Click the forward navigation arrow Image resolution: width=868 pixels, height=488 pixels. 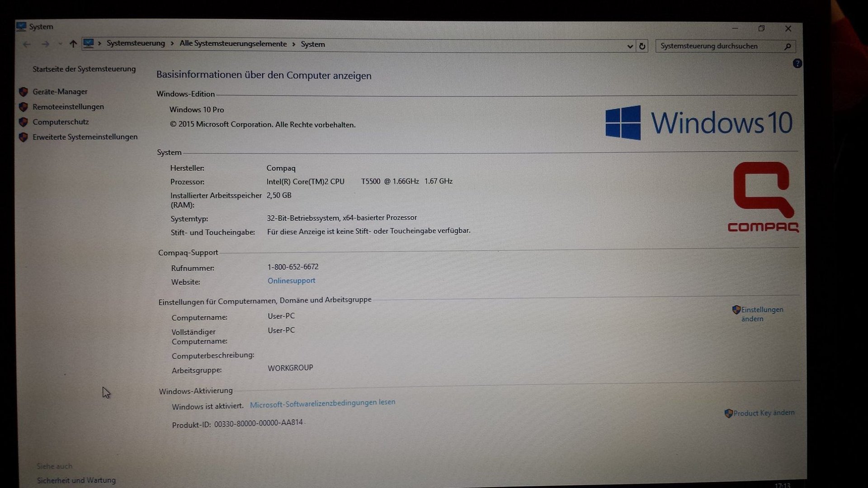45,44
